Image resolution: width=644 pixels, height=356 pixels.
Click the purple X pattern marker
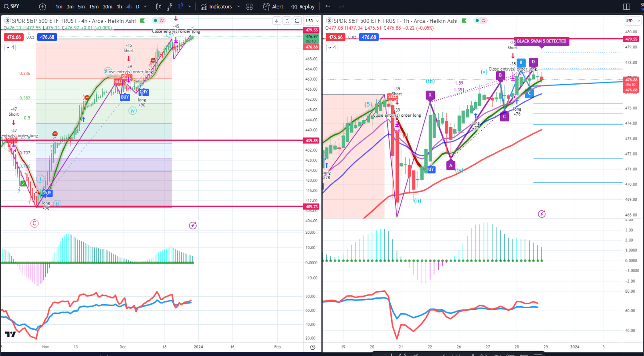pyautogui.click(x=430, y=95)
